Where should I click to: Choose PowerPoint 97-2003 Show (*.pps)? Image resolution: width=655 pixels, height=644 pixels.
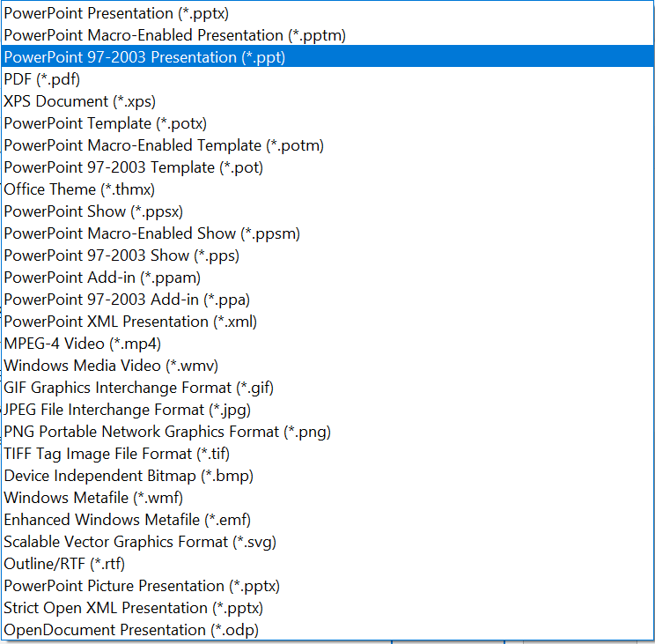coord(327,255)
